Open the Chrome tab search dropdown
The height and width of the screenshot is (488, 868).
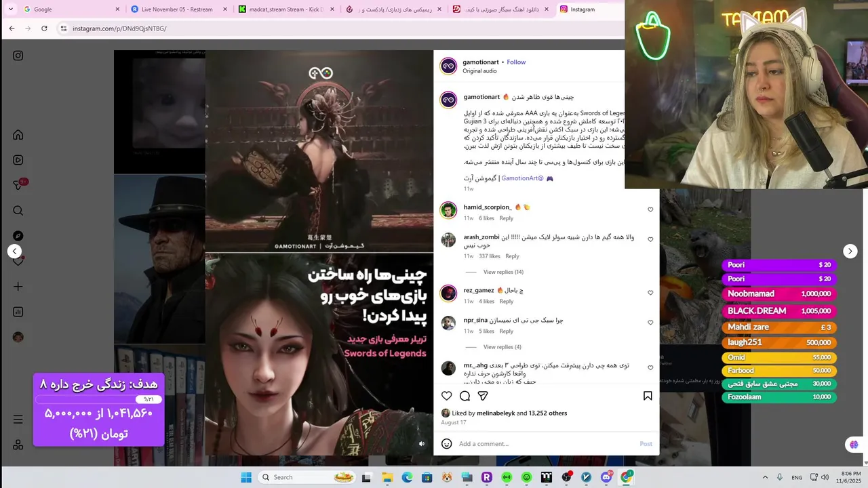coord(10,9)
